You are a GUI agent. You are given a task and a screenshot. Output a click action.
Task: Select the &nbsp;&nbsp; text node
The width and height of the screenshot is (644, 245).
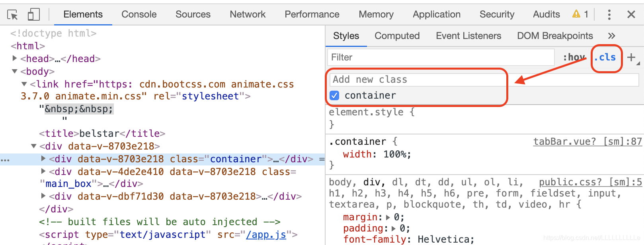[79, 109]
